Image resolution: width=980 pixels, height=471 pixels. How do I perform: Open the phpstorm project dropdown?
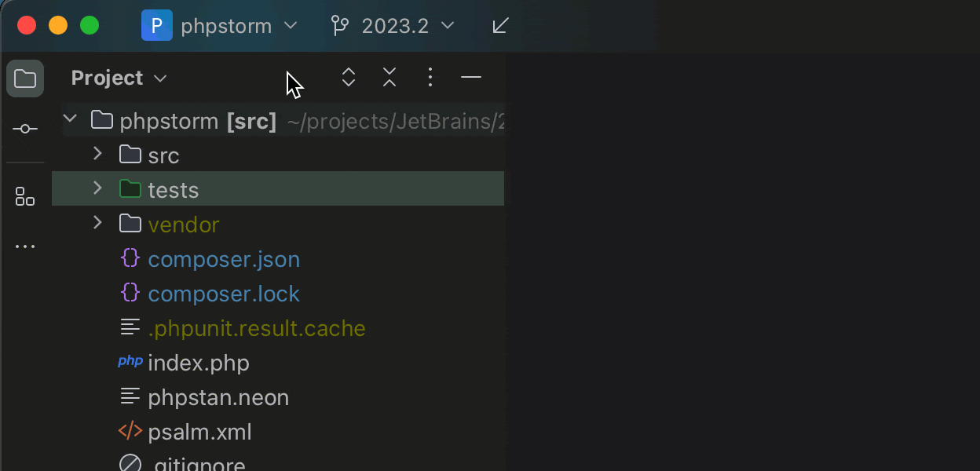(219, 26)
